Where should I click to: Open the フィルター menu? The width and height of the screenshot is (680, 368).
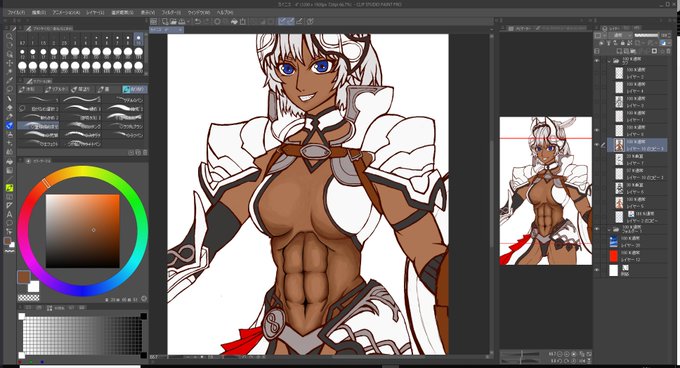(x=171, y=13)
